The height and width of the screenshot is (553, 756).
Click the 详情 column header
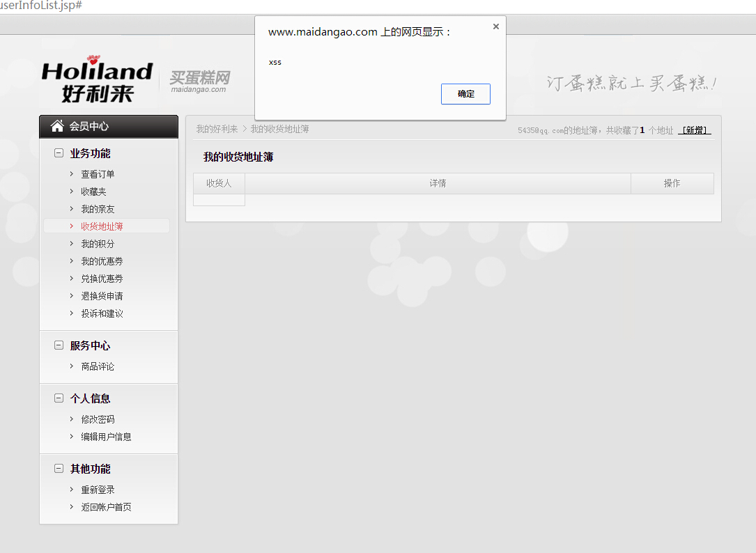click(x=438, y=183)
